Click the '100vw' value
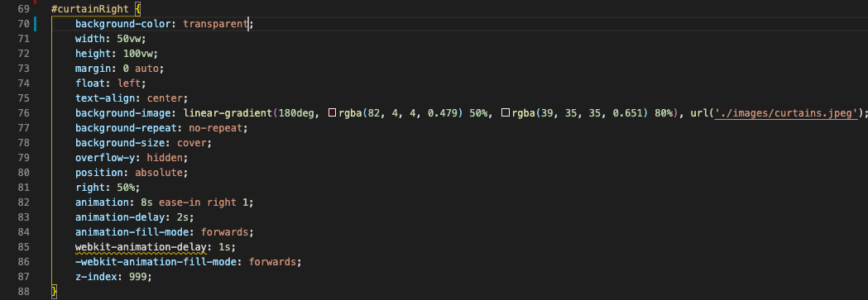Screen dimensions: 868x300 [x=138, y=54]
